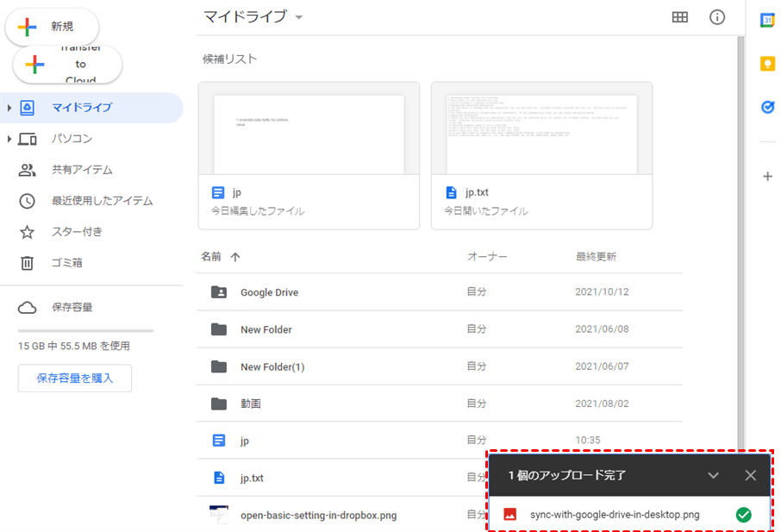Click the jp Google Docs row icon
This screenshot has width=781, height=532.
coord(219,441)
